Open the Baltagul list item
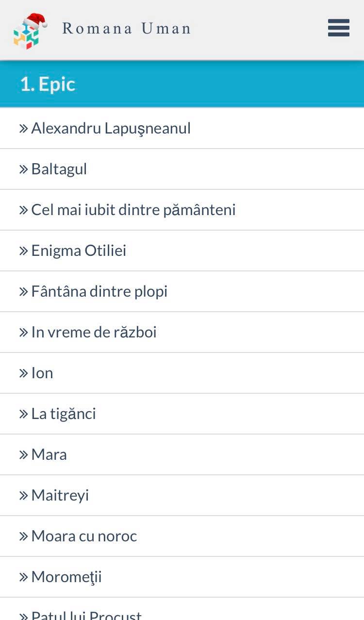 click(x=59, y=169)
